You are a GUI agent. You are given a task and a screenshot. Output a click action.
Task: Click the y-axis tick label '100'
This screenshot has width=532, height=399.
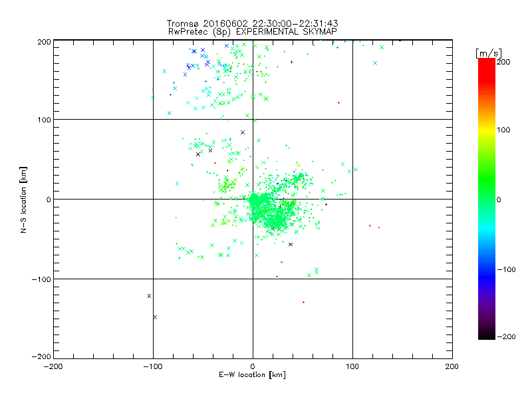(x=44, y=120)
